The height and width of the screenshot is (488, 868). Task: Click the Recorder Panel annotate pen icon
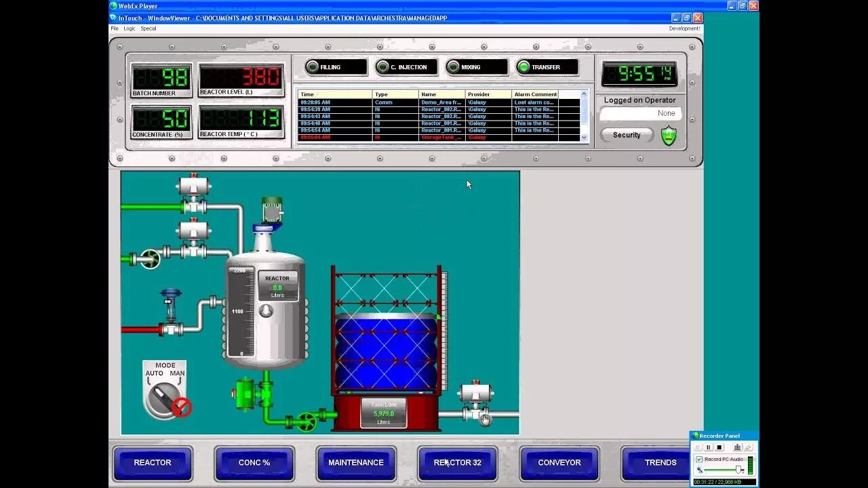click(x=748, y=447)
